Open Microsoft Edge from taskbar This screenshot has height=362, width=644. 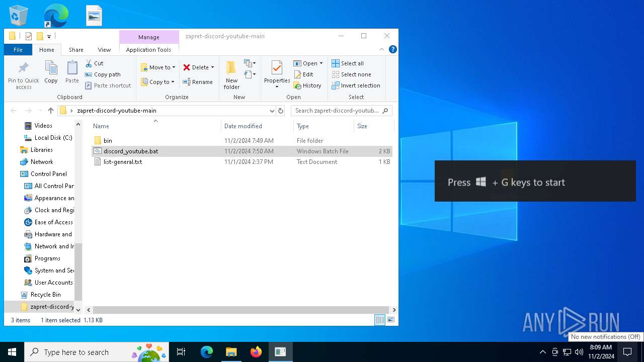[207, 352]
